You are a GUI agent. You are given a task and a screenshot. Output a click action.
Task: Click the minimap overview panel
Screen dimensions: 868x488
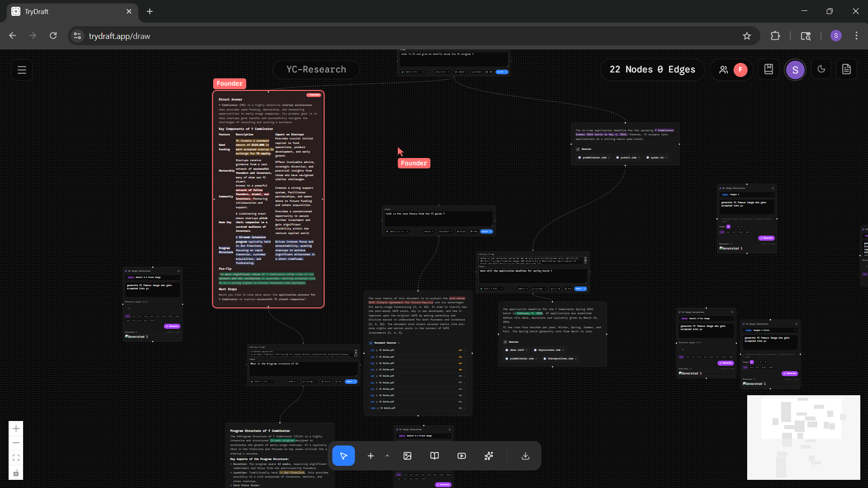(x=803, y=437)
